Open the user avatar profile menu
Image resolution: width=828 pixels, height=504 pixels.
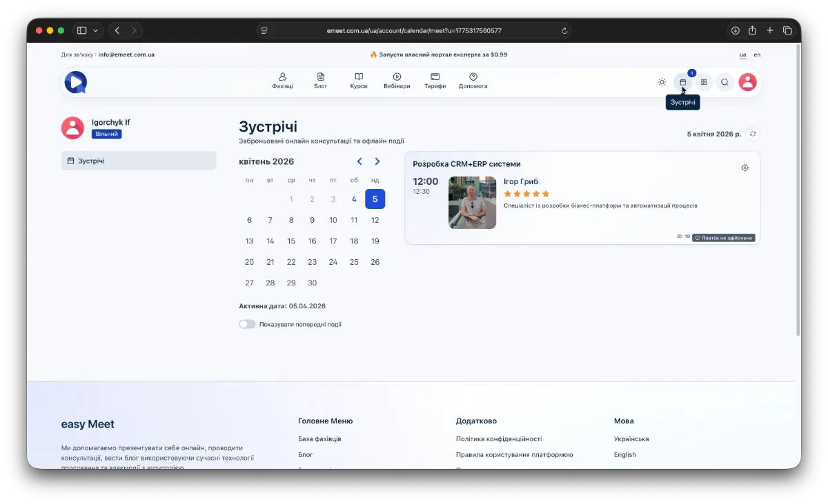pos(747,82)
